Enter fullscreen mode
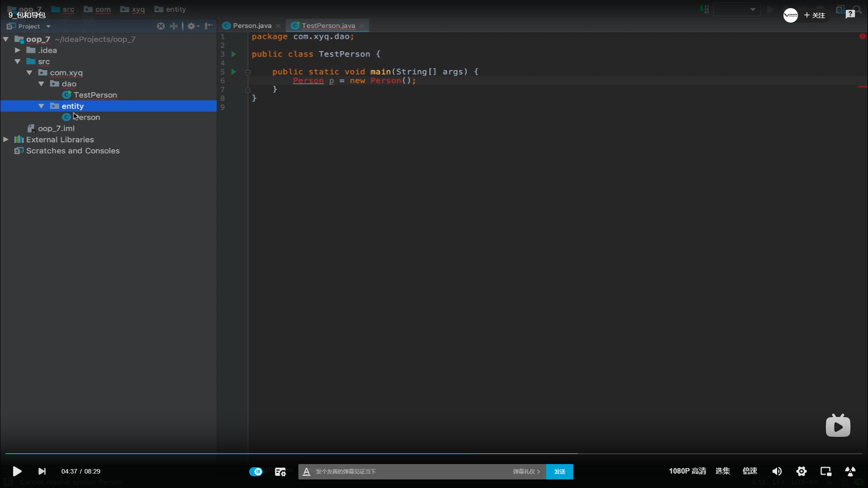The image size is (868, 488). click(x=850, y=471)
